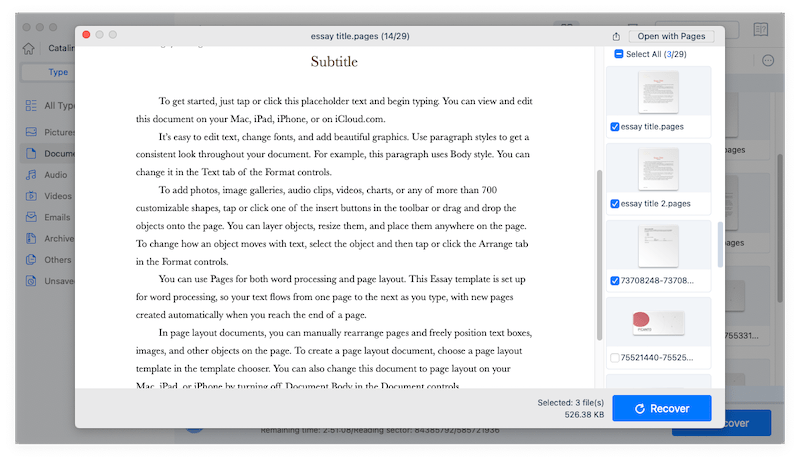This screenshot has width=800, height=462.
Task: Click the Videos category icon
Action: 31,196
